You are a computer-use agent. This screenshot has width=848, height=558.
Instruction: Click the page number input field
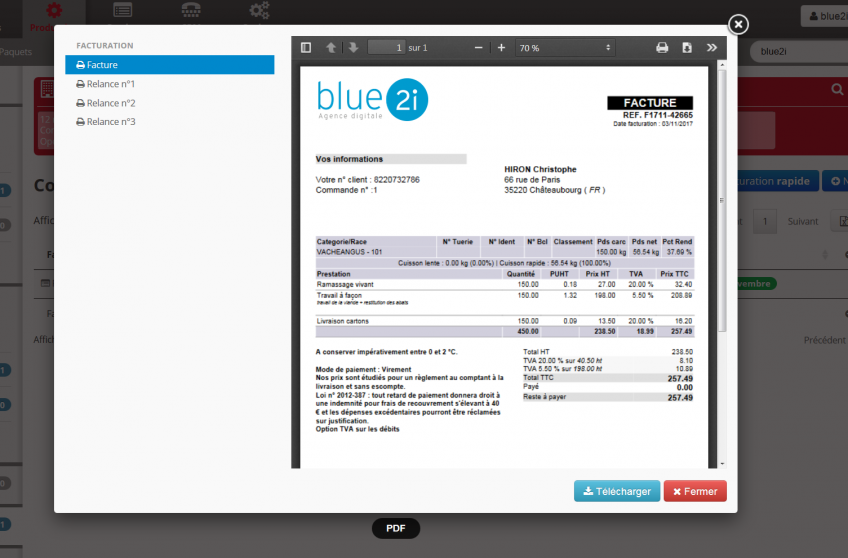[386, 48]
